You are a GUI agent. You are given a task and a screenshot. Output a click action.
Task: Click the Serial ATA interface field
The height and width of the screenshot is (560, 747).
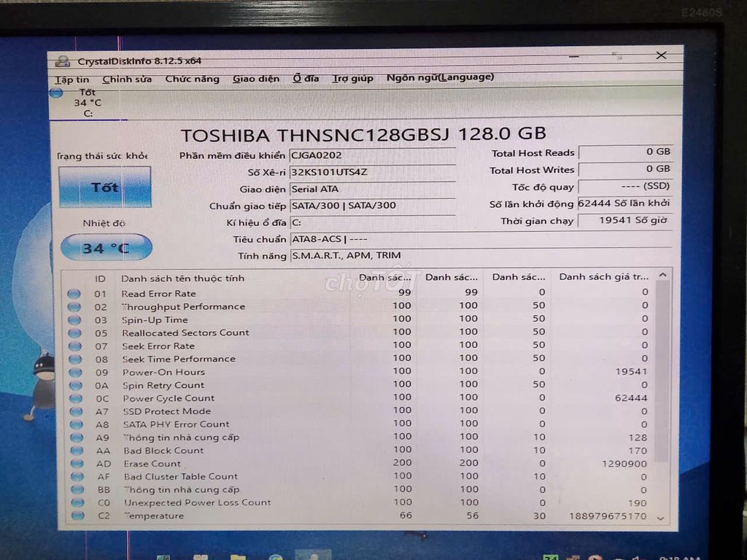(x=373, y=189)
